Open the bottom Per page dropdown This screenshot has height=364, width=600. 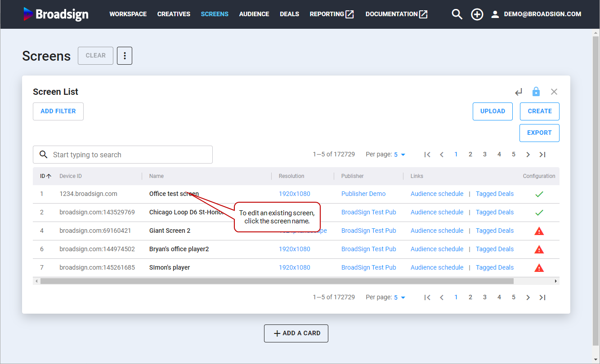click(399, 297)
